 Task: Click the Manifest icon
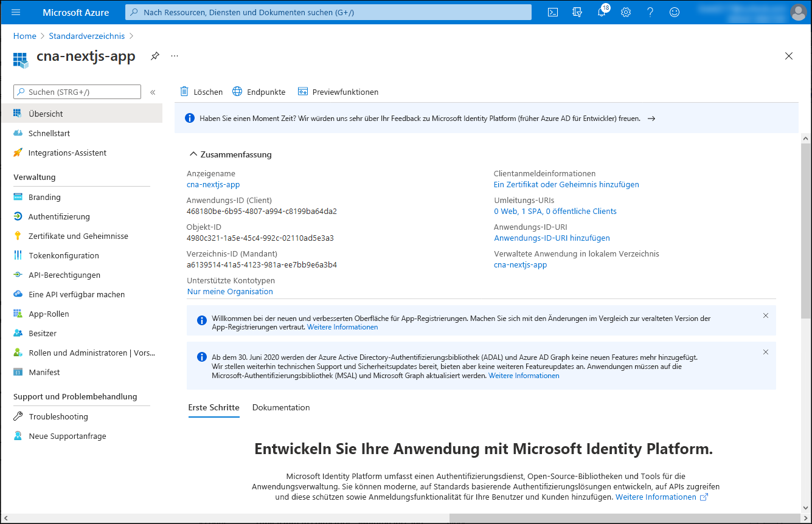coord(18,372)
